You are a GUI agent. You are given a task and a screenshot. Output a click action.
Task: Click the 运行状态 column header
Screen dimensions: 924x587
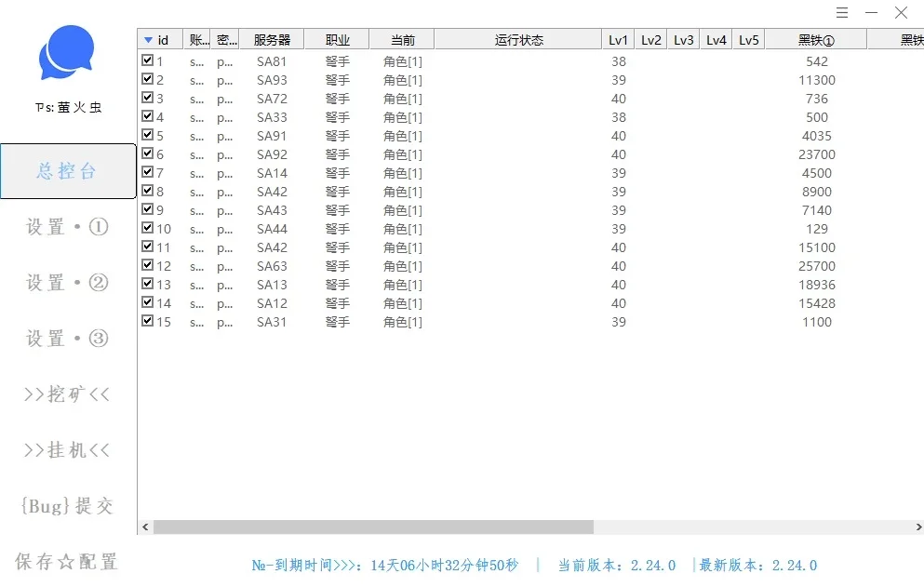[518, 40]
